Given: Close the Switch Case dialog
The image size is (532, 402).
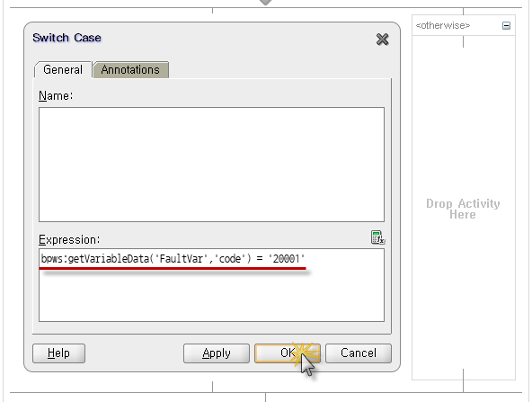Looking at the screenshot, I should tap(383, 40).
